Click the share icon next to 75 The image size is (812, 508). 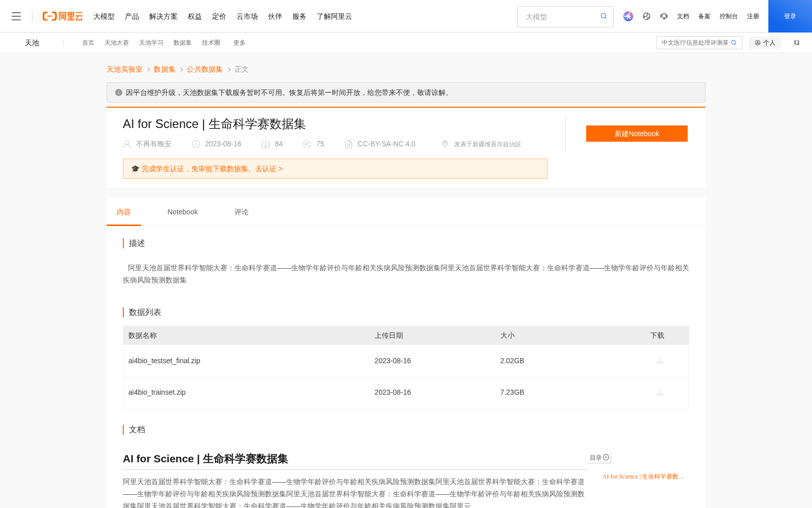(307, 144)
